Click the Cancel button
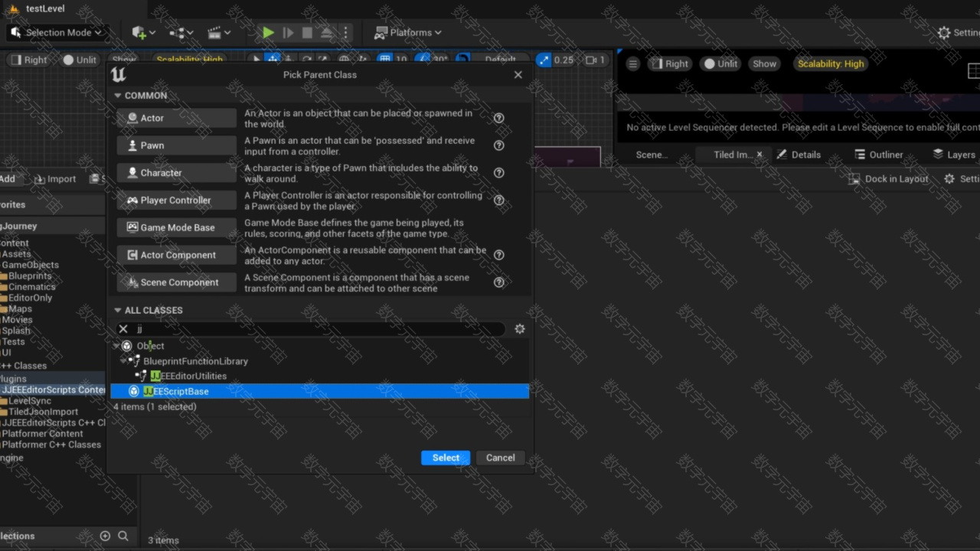Viewport: 980px width, 551px height. (x=501, y=458)
